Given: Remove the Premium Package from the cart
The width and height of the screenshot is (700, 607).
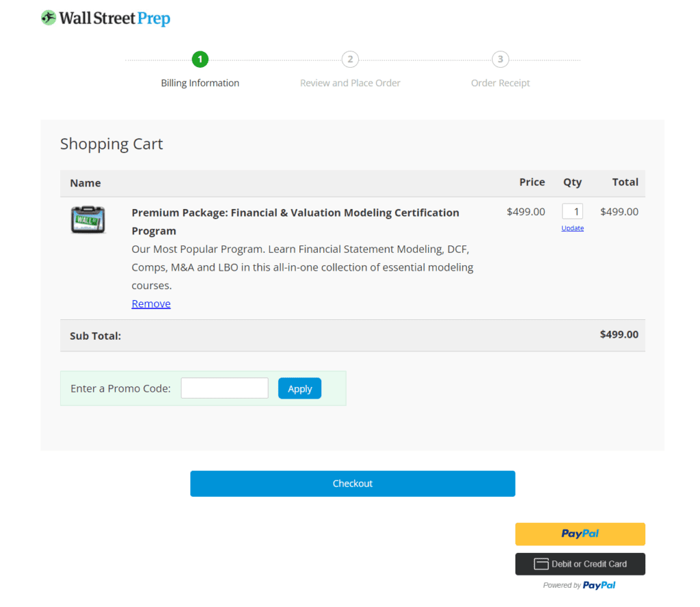Looking at the screenshot, I should point(150,303).
